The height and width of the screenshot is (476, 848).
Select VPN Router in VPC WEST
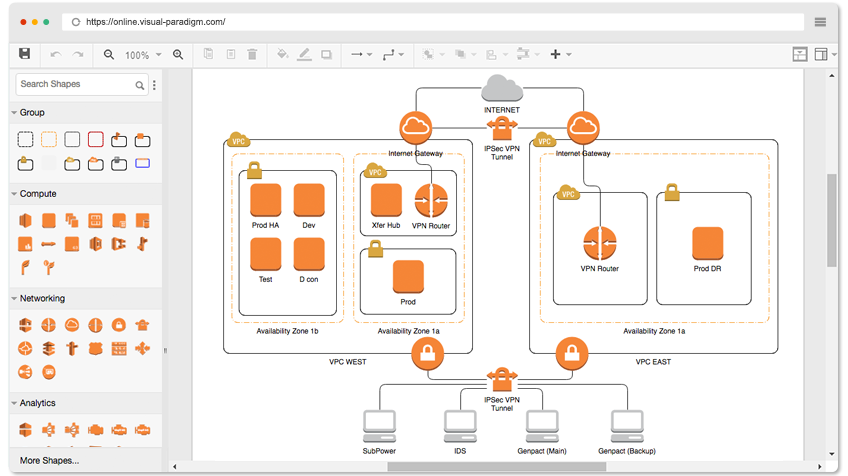[431, 200]
